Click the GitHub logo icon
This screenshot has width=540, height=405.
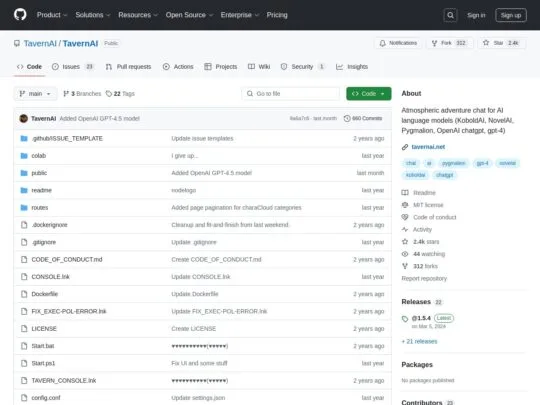[20, 15]
